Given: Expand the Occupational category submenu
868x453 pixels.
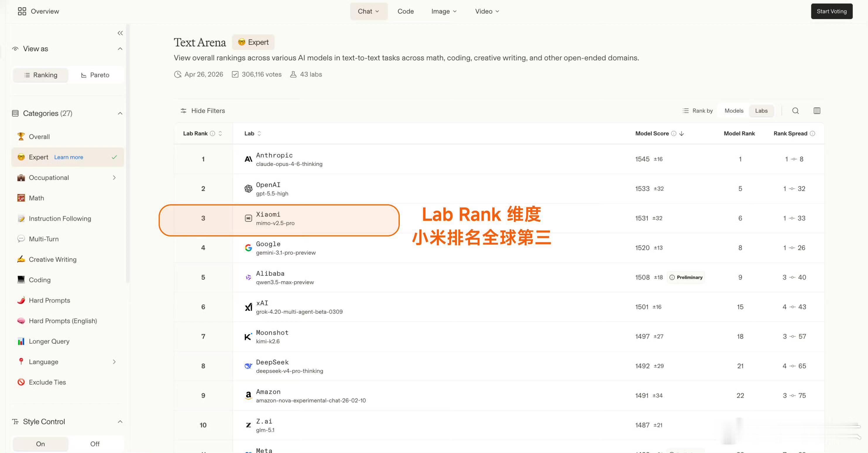Looking at the screenshot, I should point(114,178).
